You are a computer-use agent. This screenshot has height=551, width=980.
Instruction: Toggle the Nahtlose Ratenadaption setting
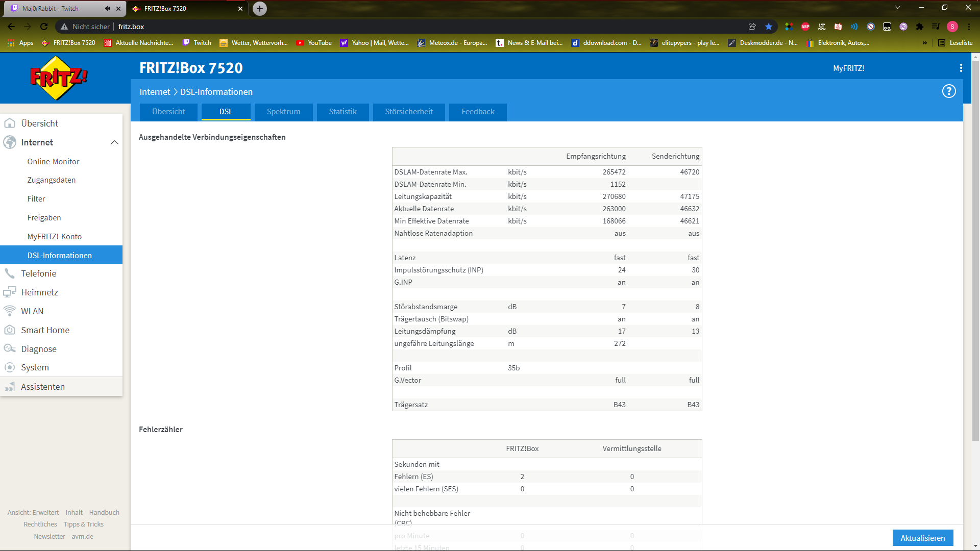tap(620, 233)
